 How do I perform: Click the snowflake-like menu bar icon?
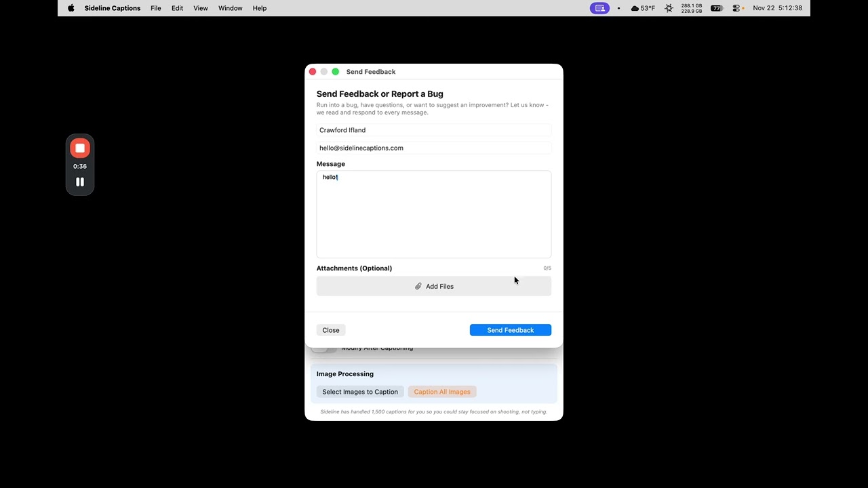(x=669, y=8)
